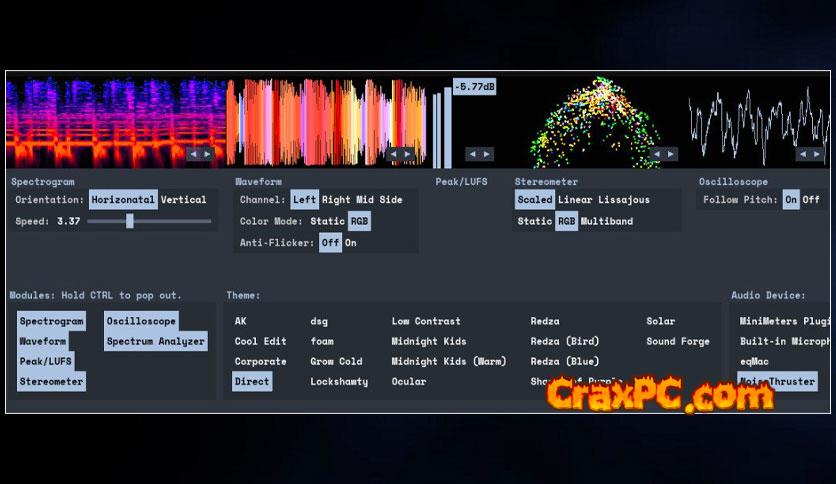Click right arrow on Peak/LUFS meter
This screenshot has height=484, width=836.
tap(486, 154)
